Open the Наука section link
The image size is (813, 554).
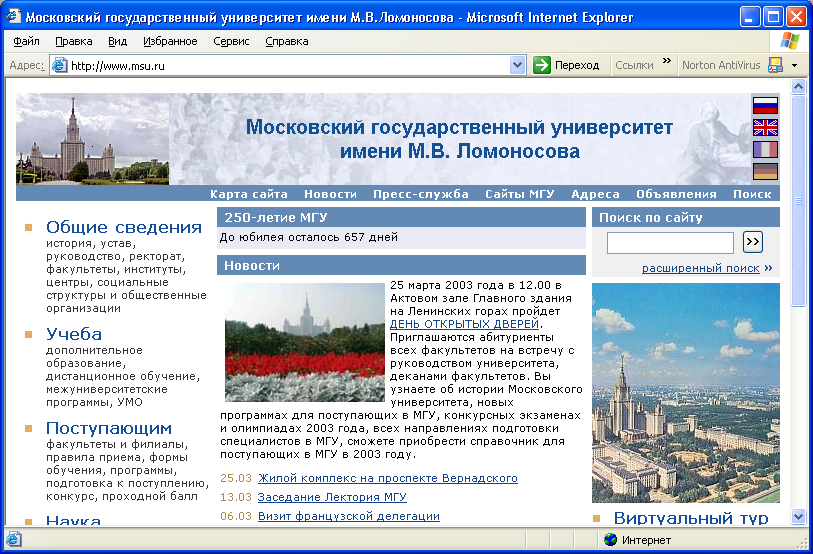pos(73,519)
